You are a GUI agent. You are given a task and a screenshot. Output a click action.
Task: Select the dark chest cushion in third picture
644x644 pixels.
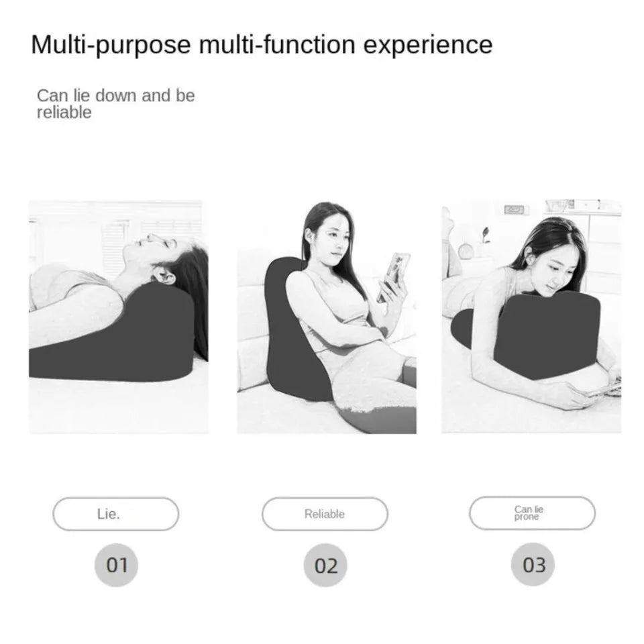(x=530, y=333)
